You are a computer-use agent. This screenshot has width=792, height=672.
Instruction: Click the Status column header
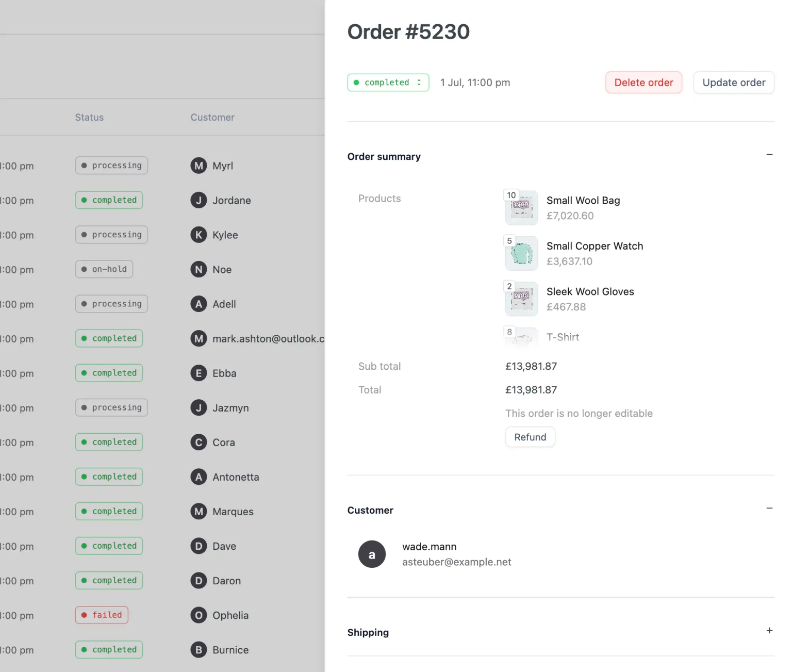pyautogui.click(x=89, y=117)
